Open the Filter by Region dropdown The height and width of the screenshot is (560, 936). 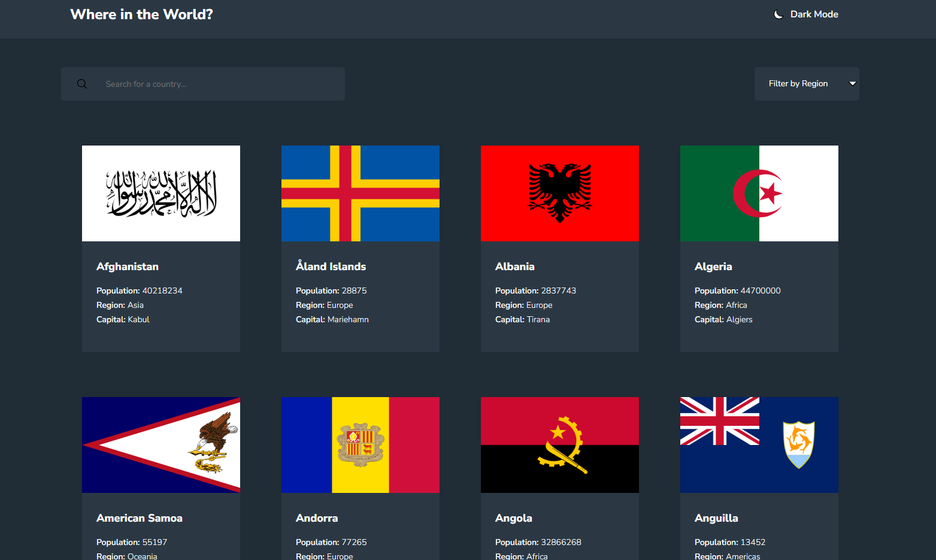(x=807, y=83)
